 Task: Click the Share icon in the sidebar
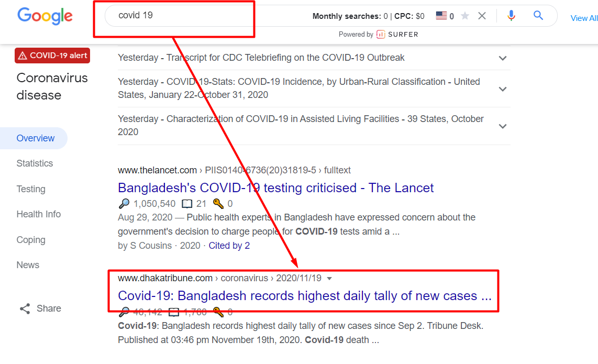25,308
